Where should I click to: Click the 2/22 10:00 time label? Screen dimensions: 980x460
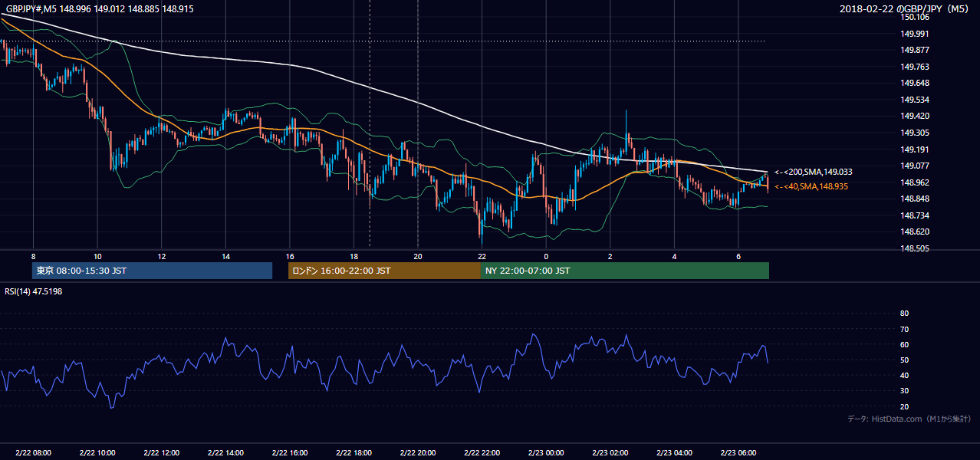pos(97,453)
